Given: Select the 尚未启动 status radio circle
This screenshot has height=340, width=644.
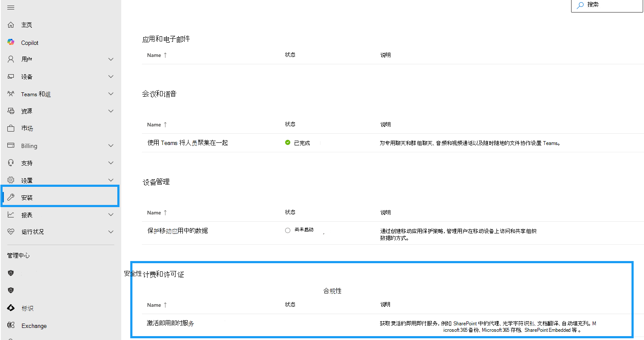Looking at the screenshot, I should coord(287,230).
